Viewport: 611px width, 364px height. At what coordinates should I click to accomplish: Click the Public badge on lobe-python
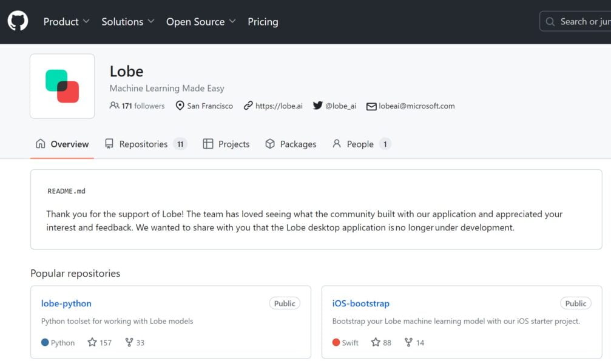point(285,303)
